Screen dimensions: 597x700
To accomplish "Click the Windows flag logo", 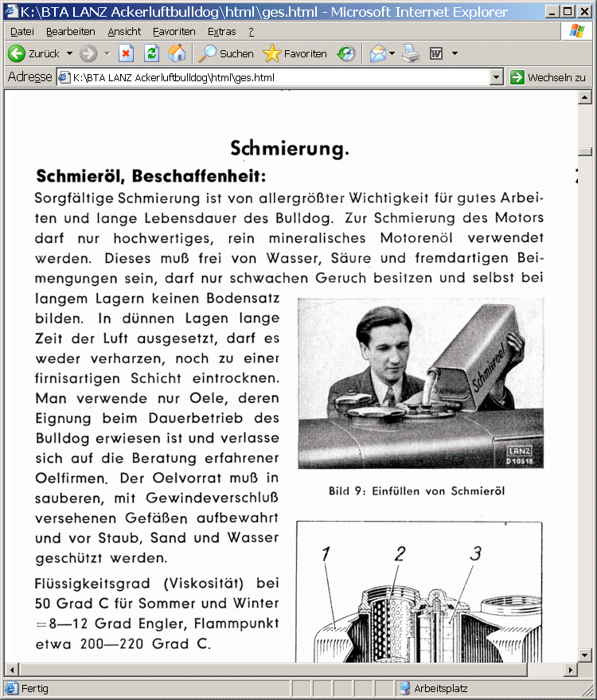I will (x=576, y=31).
